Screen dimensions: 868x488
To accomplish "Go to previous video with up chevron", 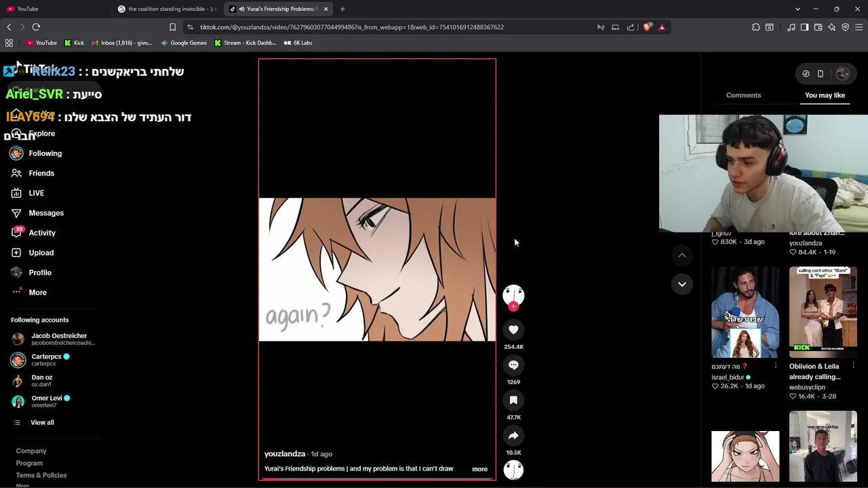I will click(682, 255).
